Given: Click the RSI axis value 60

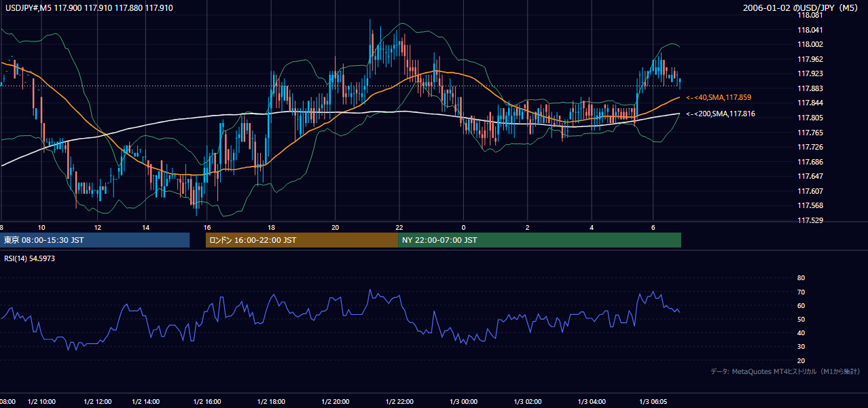Looking at the screenshot, I should [801, 305].
